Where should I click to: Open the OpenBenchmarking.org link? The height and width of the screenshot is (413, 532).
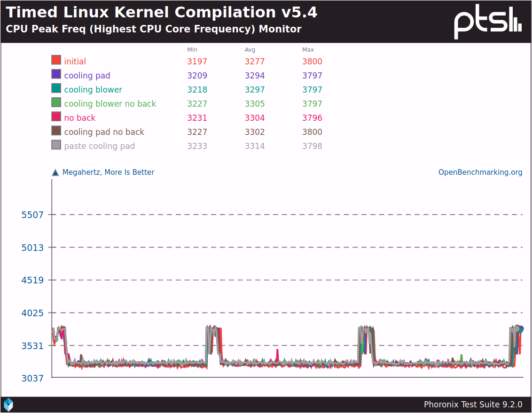tap(480, 172)
